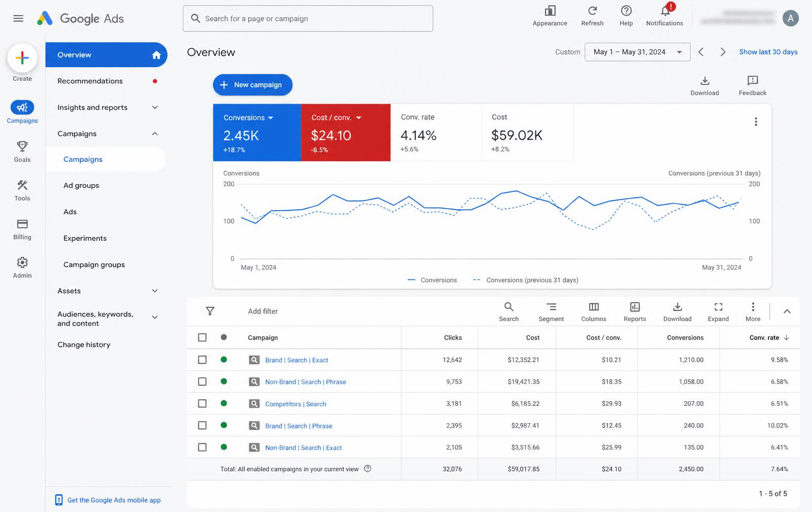The height and width of the screenshot is (512, 812).
Task: Click the Create plus button
Action: coord(22,58)
